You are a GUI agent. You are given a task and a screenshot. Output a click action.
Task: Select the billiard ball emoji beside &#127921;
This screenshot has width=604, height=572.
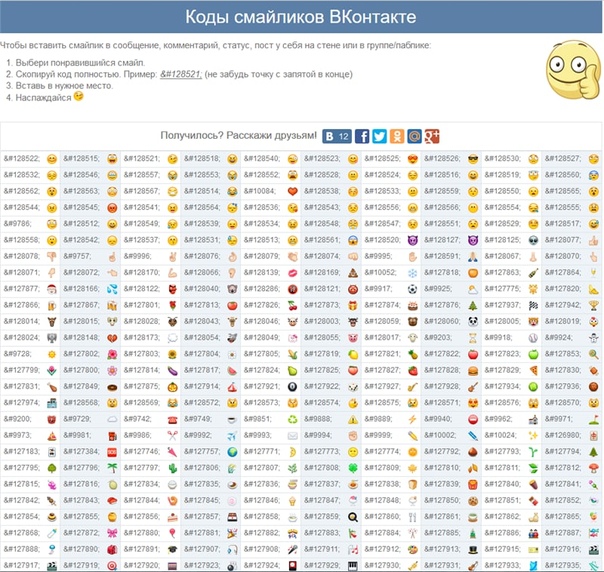point(292,387)
